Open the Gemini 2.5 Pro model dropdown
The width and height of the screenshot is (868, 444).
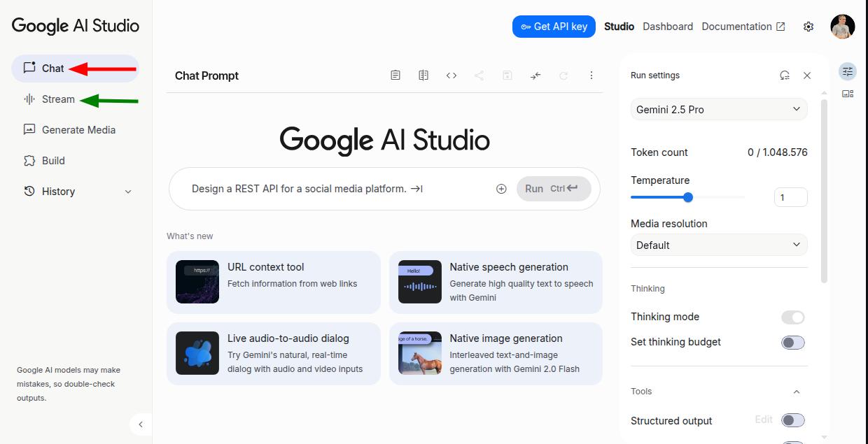pyautogui.click(x=719, y=110)
